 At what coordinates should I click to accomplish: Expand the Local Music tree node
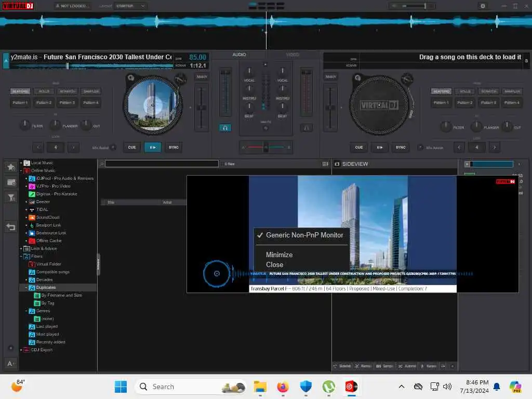(x=21, y=163)
